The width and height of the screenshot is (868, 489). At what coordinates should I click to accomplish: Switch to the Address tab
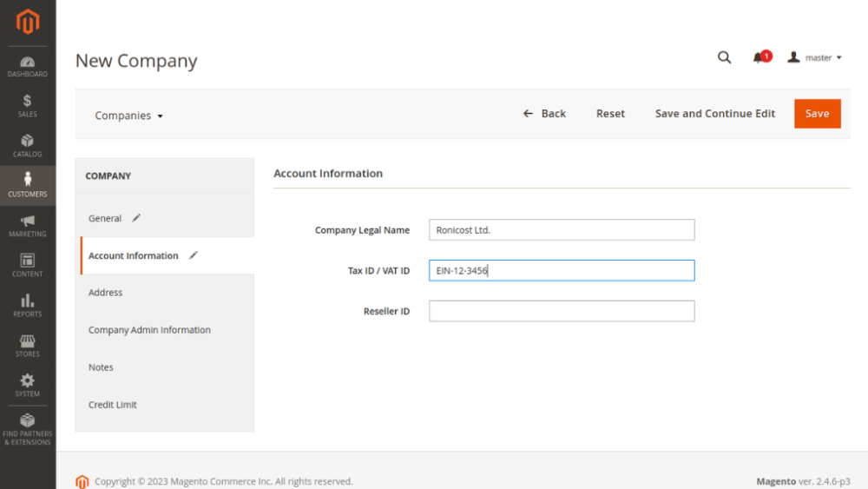click(105, 293)
